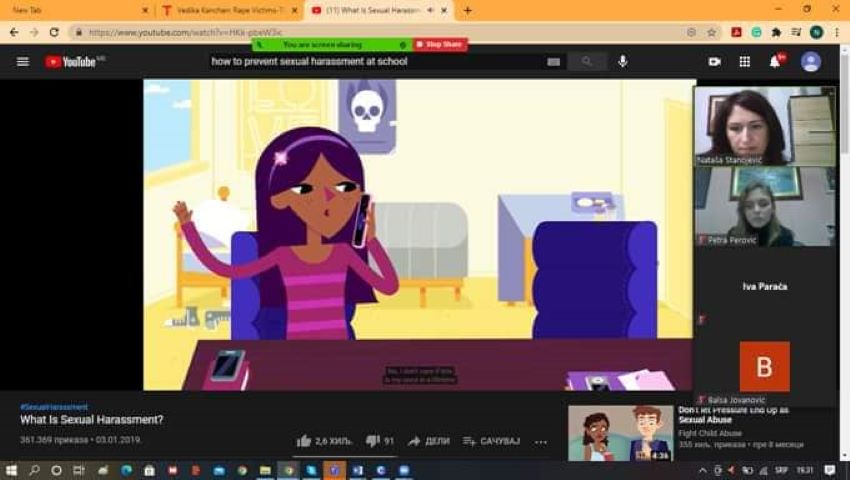850x480 pixels.
Task: Open YouTube notifications bell
Action: click(775, 62)
